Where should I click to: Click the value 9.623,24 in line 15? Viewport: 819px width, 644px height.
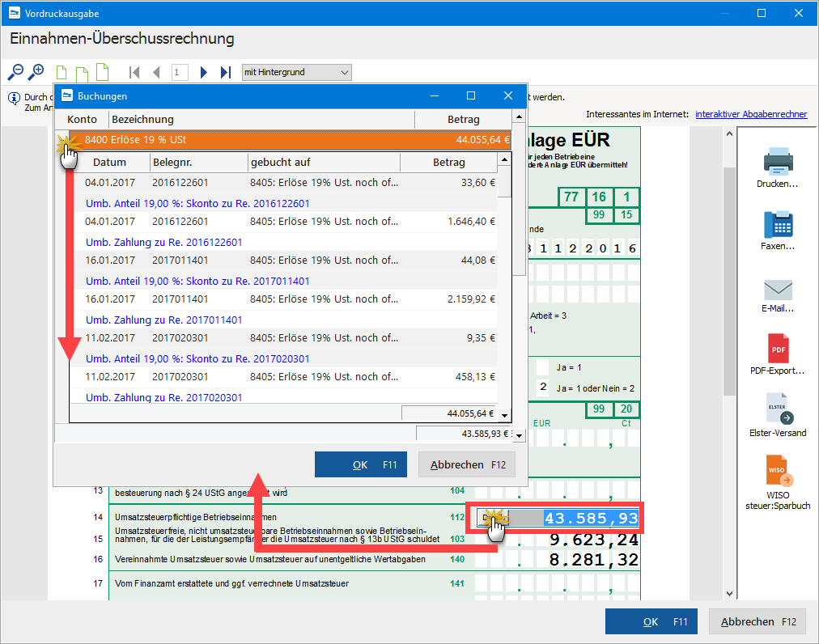coord(594,540)
